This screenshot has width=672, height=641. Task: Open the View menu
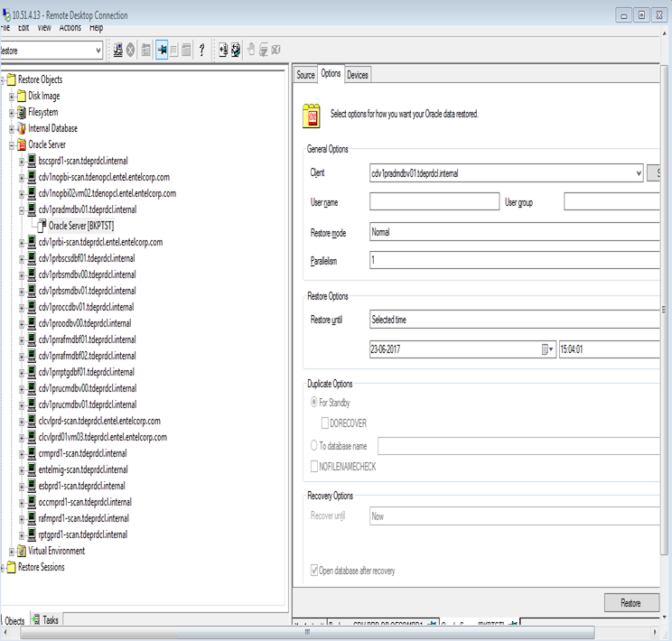tap(44, 28)
